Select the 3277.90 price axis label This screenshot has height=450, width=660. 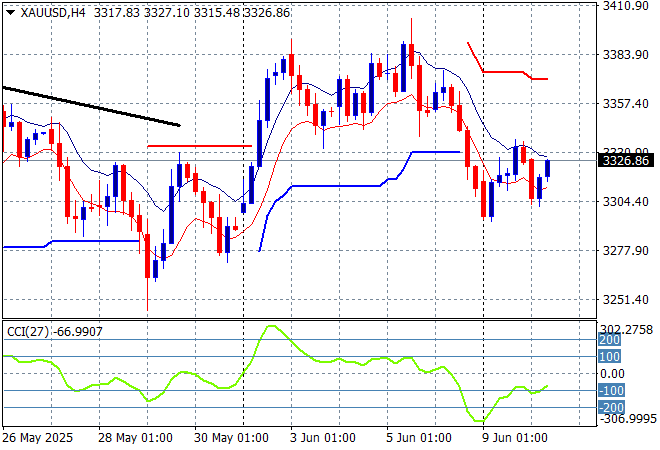pos(626,250)
